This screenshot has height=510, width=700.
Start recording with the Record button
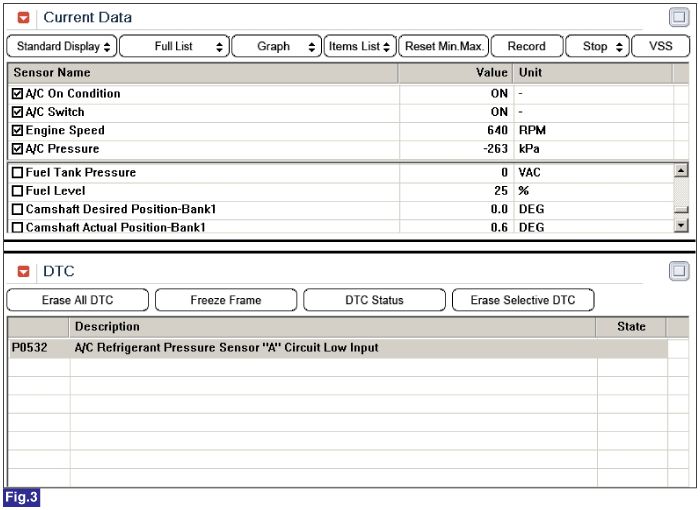527,46
